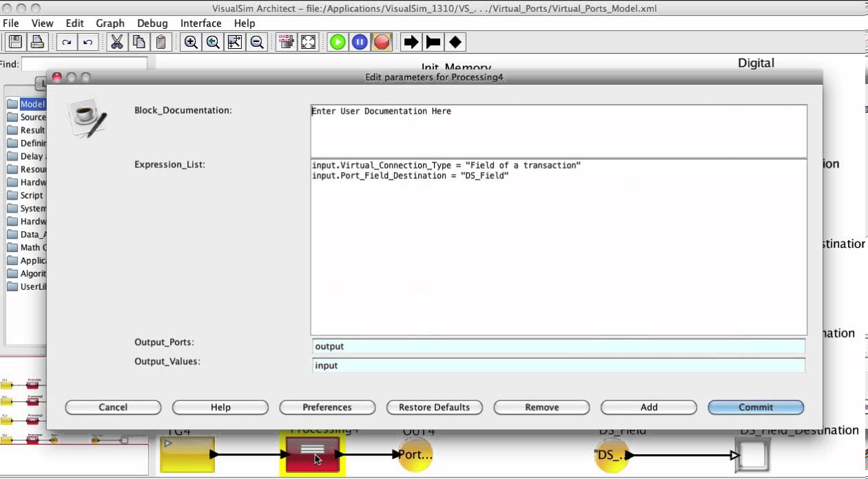
Task: Select the DS_Field_Destination square block
Action: coord(752,455)
